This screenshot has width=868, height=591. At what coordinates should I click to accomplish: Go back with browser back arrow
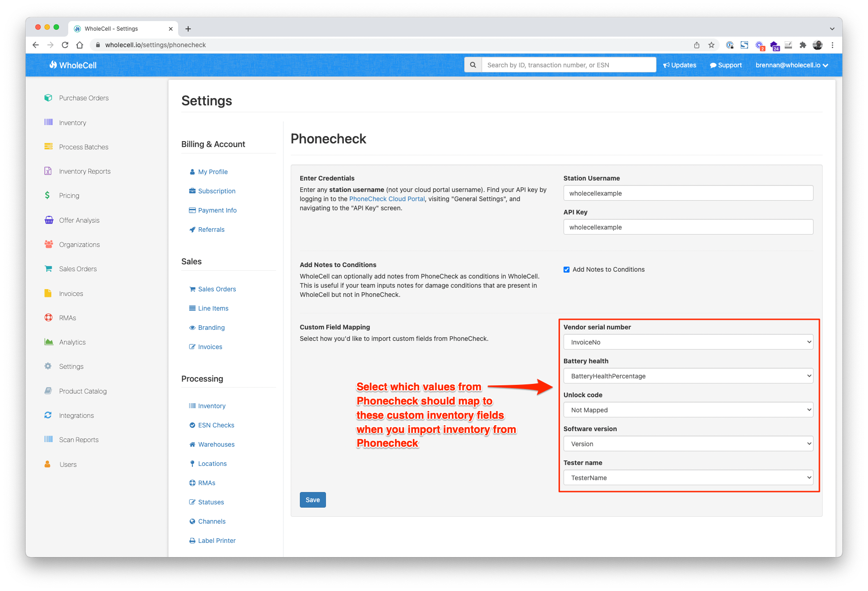[36, 45]
